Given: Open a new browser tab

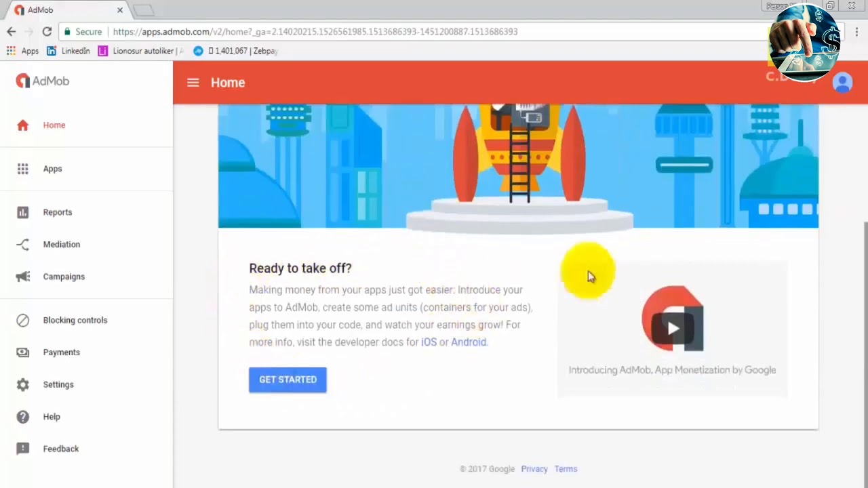Looking at the screenshot, I should coord(144,10).
